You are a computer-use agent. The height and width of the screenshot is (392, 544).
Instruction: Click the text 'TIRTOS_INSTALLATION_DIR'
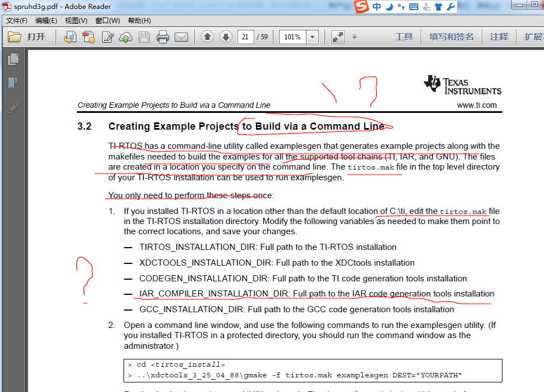pyautogui.click(x=198, y=247)
